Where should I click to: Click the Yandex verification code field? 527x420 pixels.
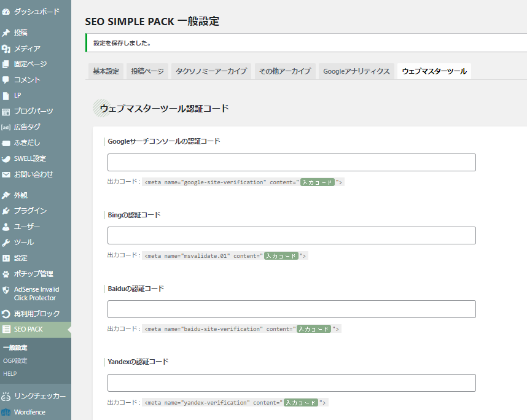coord(291,383)
